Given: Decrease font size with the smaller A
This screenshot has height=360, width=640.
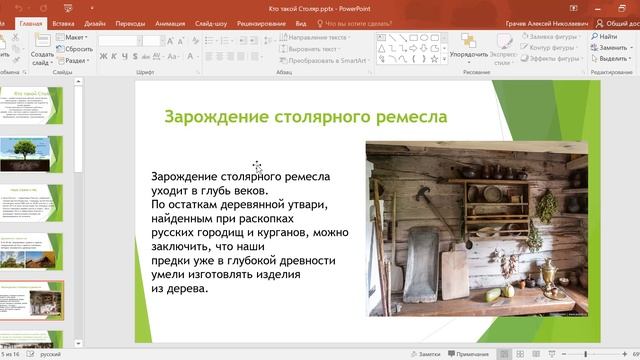Looking at the screenshot, I should coord(181,40).
